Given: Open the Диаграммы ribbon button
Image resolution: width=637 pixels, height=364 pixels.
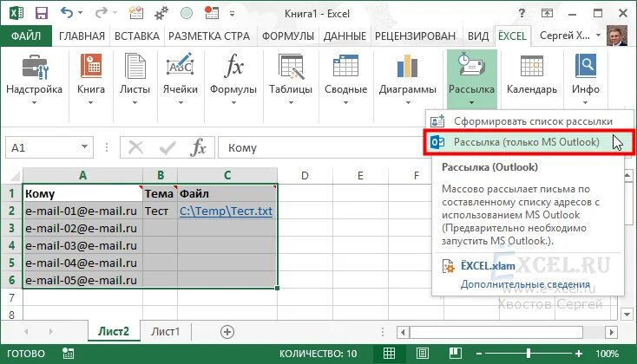Looking at the screenshot, I should 408,79.
